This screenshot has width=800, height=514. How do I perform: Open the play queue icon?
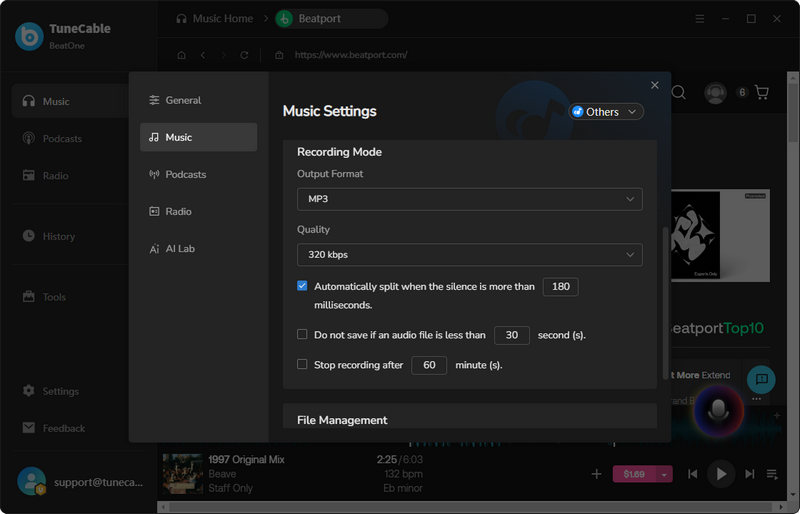point(772,474)
